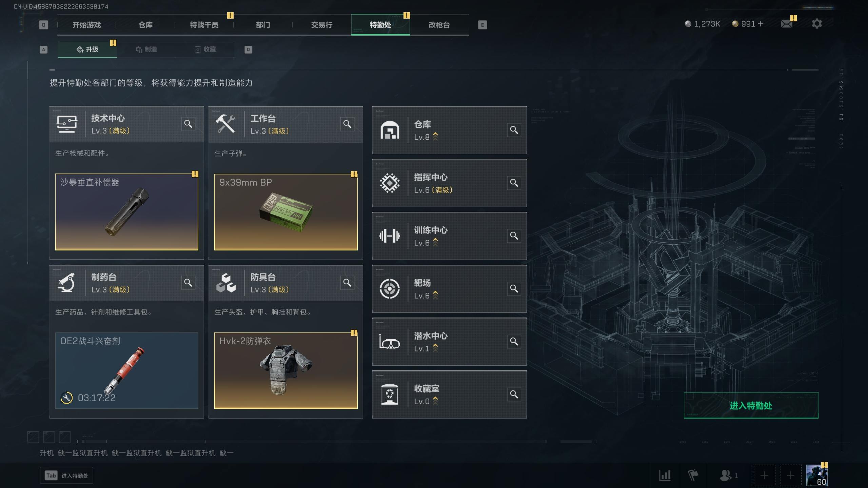Viewport: 868px width, 488px height.
Task: Switch to the 交易行 tab
Action: pyautogui.click(x=321, y=25)
